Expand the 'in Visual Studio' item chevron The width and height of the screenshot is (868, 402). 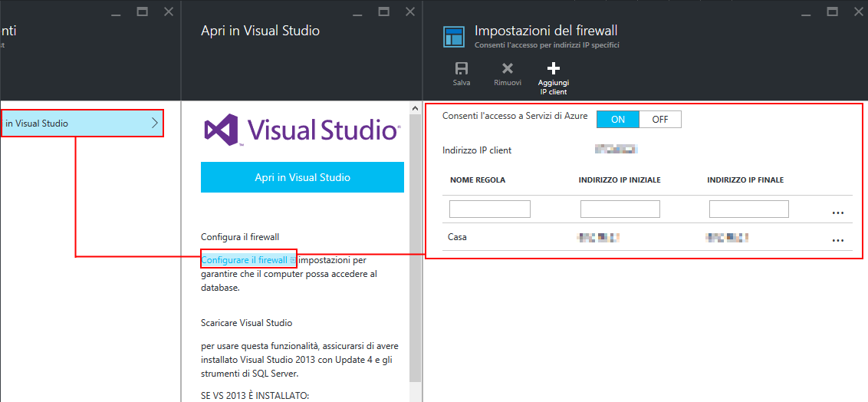[154, 123]
